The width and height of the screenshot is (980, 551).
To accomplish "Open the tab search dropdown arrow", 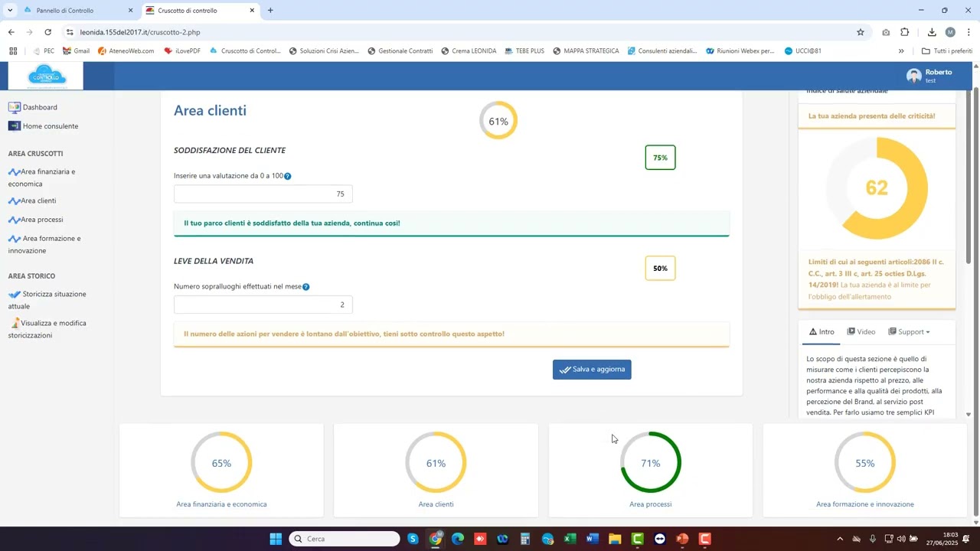I will [10, 10].
